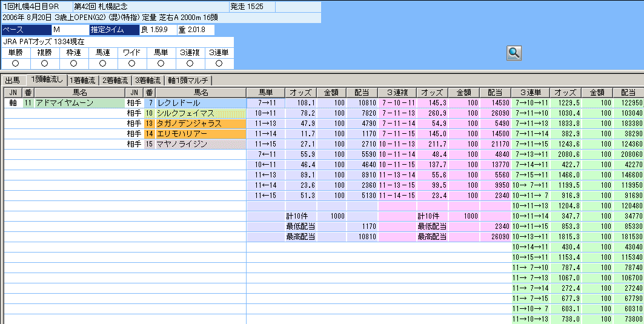Image resolution: width=644 pixels, height=324 pixels.
Task: Open the 軸1頭マルチ tab
Action: click(188, 80)
